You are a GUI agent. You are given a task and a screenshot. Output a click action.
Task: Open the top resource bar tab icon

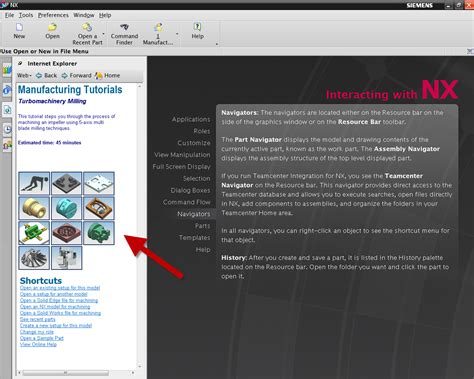coord(7,70)
